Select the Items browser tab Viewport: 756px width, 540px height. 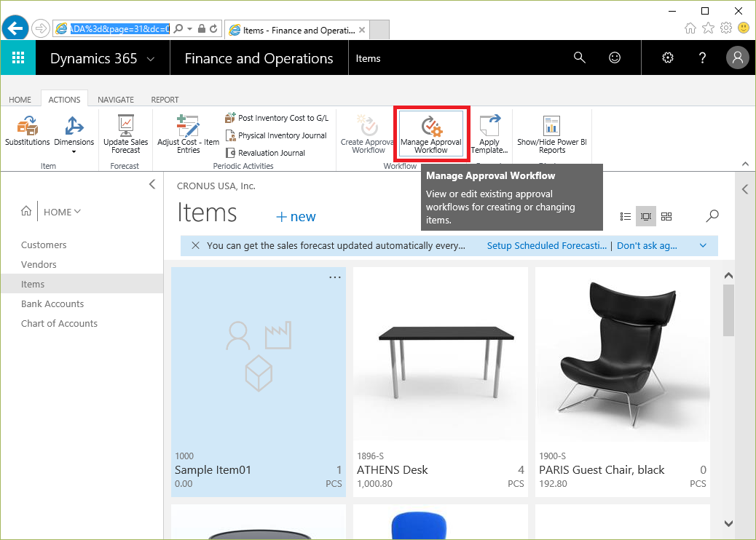tap(296, 30)
